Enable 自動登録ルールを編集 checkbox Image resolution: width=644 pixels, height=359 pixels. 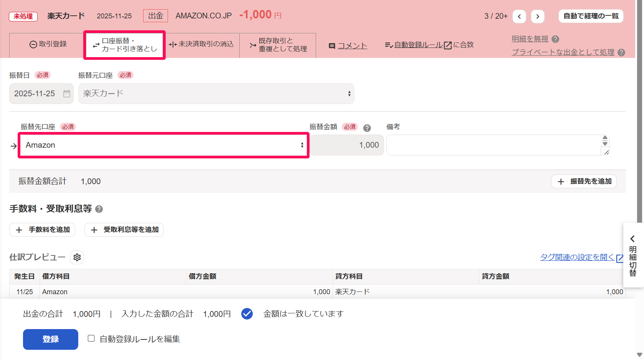[91, 338]
